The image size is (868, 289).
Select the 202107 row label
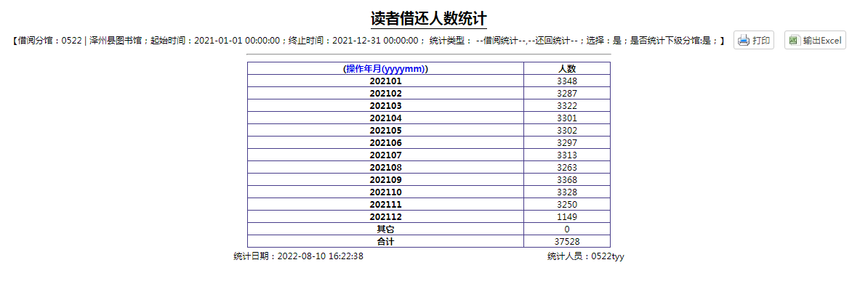(385, 155)
